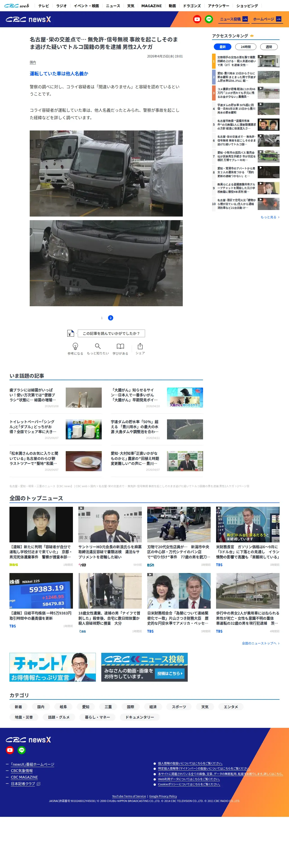Click the シェア share icon
The height and width of the screenshot is (868, 289).
(140, 346)
